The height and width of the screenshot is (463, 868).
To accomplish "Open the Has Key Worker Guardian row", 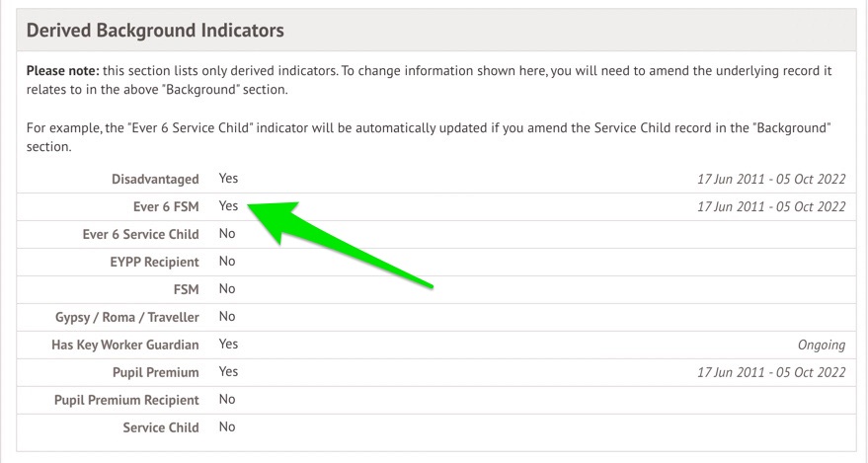I will [125, 346].
